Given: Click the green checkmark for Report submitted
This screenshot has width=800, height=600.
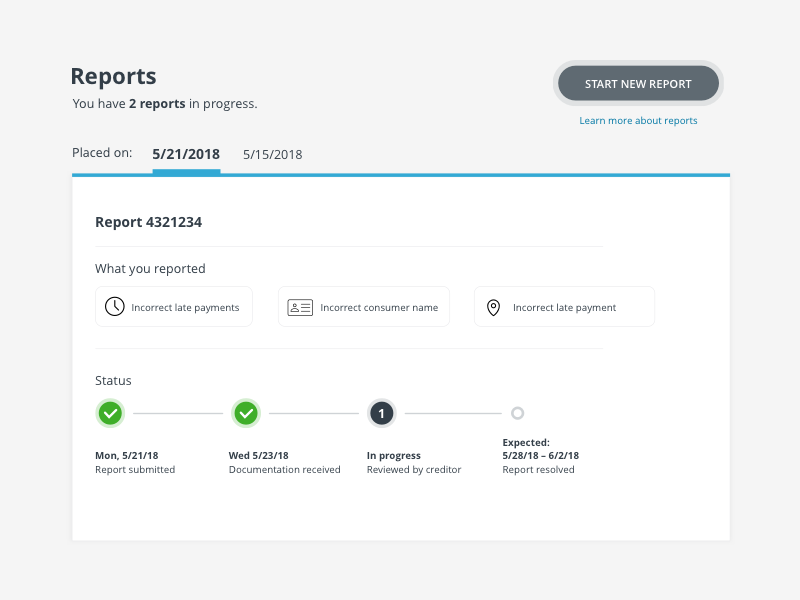Looking at the screenshot, I should [x=110, y=413].
